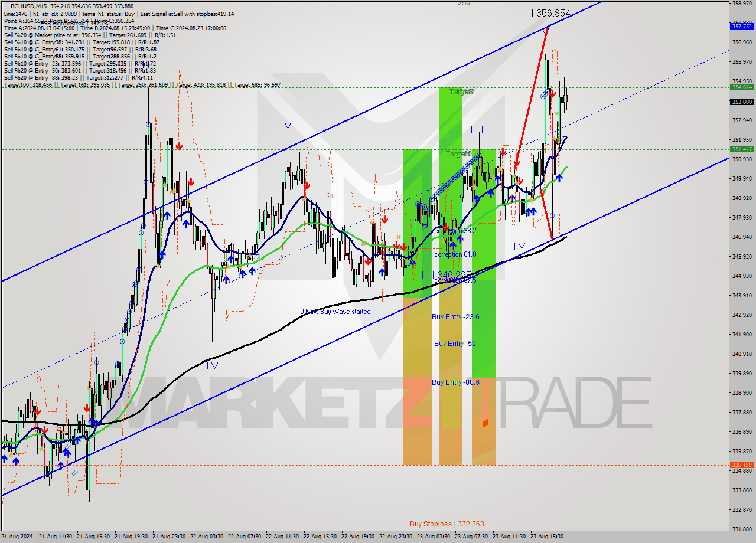Click the 22 Aug 15:30 time label
This screenshot has width=756, height=543.
320,537
